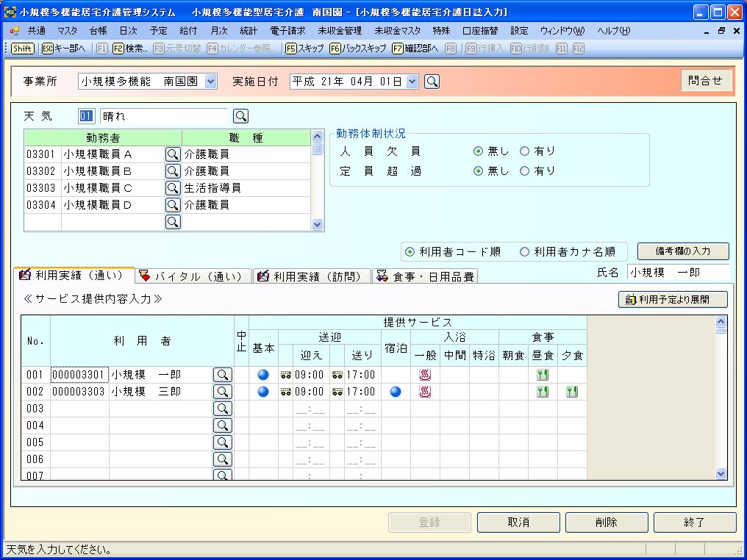Open the 未収金管理 menu
The image size is (747, 560).
[340, 31]
